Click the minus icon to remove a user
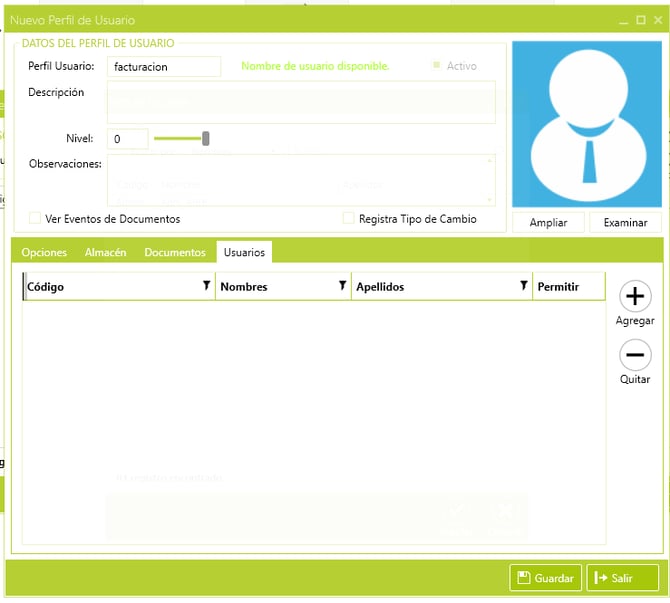The width and height of the screenshot is (670, 603). [x=635, y=355]
